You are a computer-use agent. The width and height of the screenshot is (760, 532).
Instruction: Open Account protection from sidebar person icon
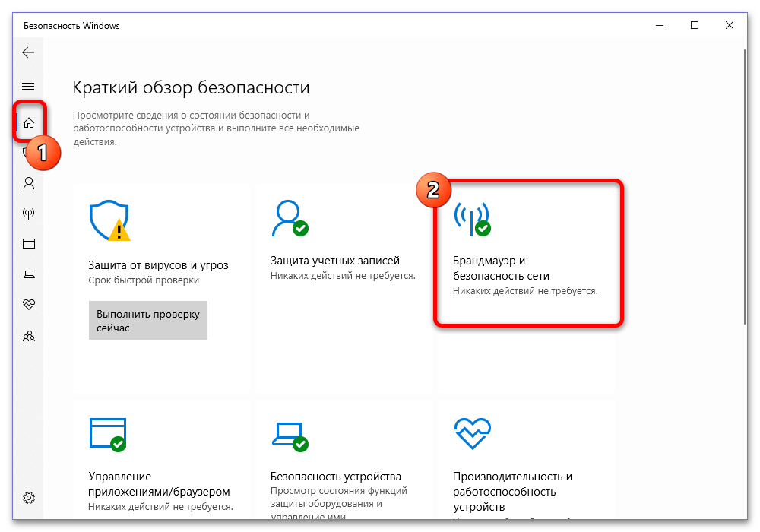tap(29, 183)
